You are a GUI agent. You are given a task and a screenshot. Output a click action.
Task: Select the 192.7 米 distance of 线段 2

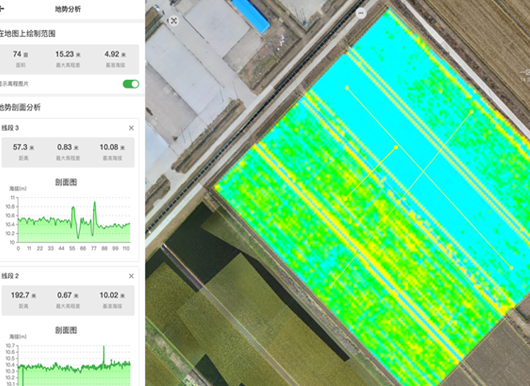coord(23,295)
